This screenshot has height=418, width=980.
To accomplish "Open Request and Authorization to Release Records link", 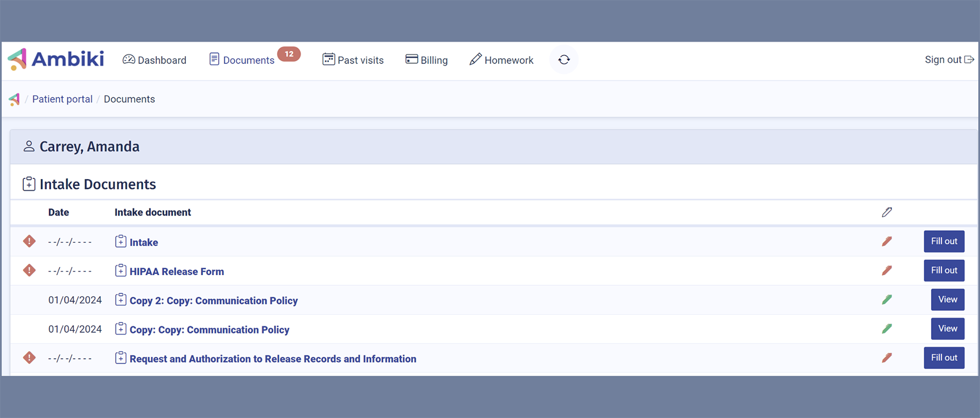I will [x=273, y=359].
